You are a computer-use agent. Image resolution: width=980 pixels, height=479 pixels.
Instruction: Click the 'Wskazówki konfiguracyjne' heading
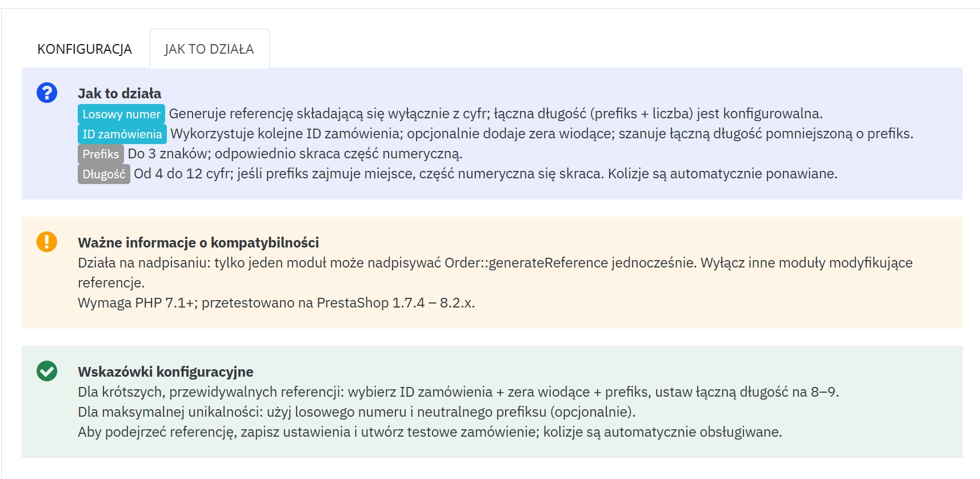(x=170, y=370)
